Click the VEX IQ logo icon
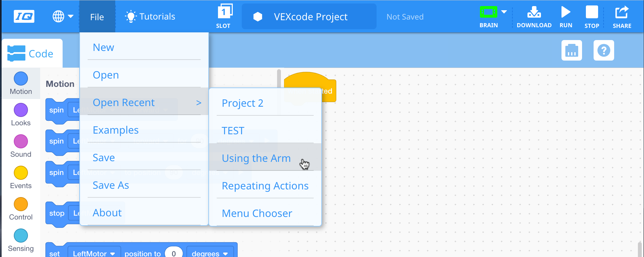This screenshot has width=644, height=257. [x=24, y=16]
